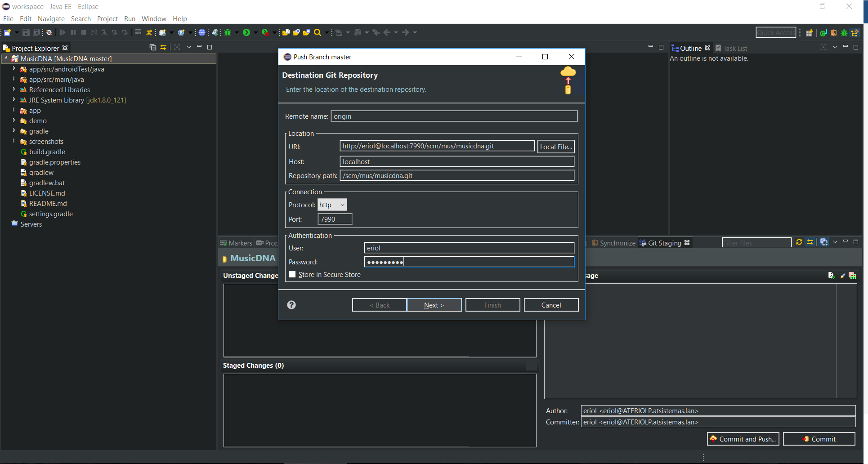Click the build.gradle file icon
Image resolution: width=868 pixels, height=464 pixels.
tap(24, 152)
